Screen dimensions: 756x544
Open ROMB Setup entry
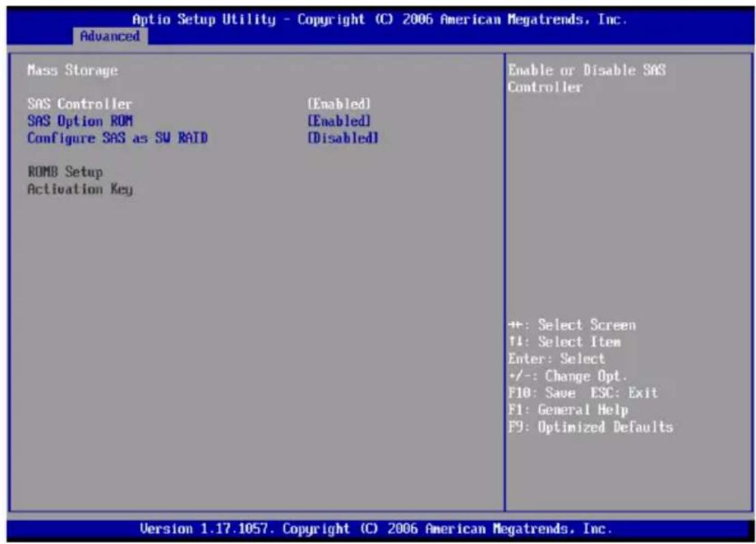(65, 172)
